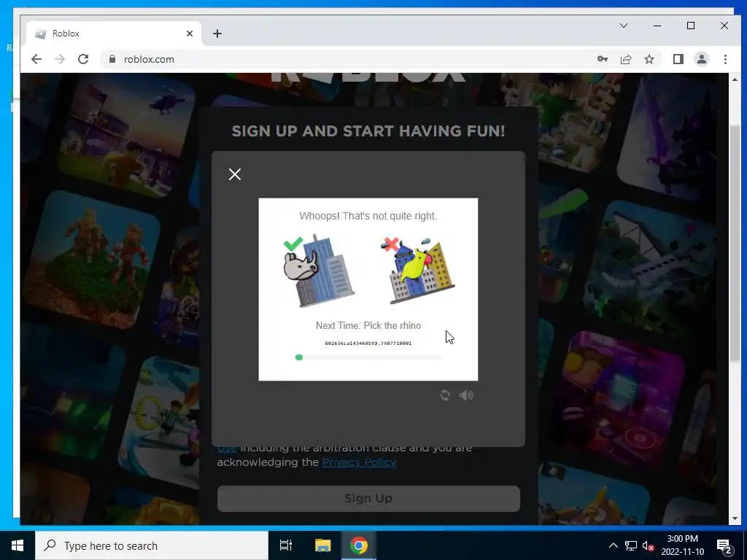Go forward in Chrome history
This screenshot has width=747, height=560.
[60, 59]
